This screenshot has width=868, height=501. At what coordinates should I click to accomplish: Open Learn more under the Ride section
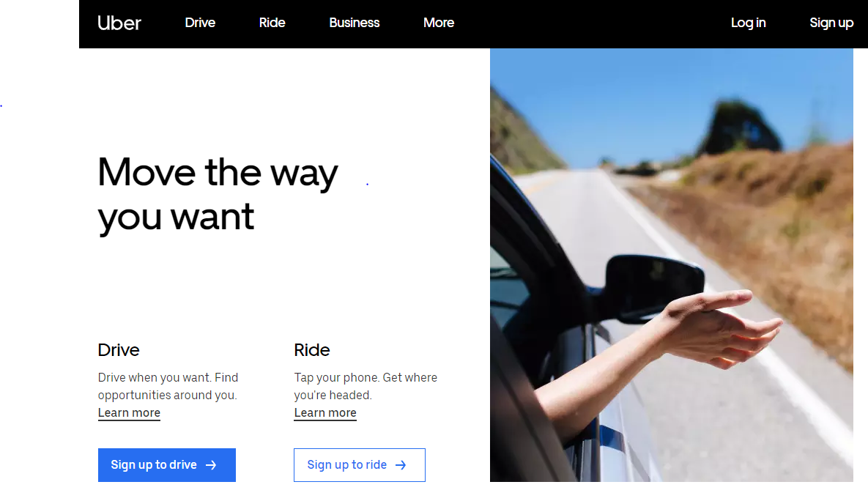click(325, 413)
